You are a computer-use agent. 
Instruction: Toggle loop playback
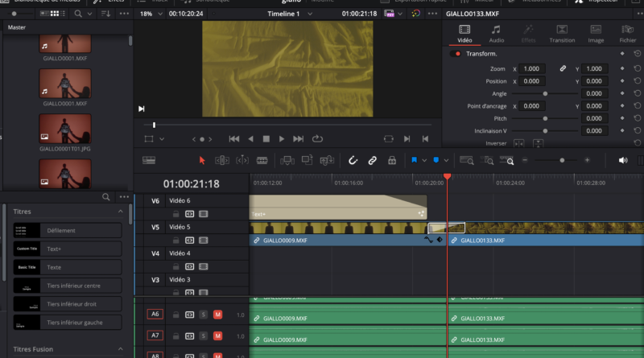tap(317, 138)
